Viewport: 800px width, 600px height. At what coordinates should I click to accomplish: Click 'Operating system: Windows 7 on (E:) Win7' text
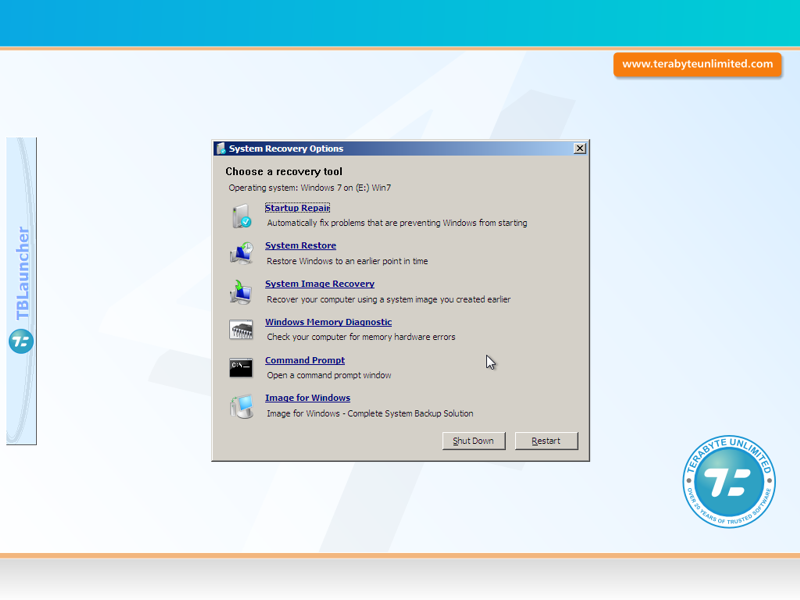(310, 188)
